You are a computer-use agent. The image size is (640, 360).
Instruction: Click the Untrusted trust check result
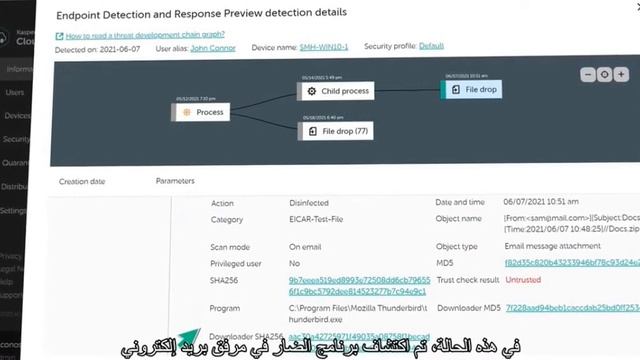(x=523, y=280)
